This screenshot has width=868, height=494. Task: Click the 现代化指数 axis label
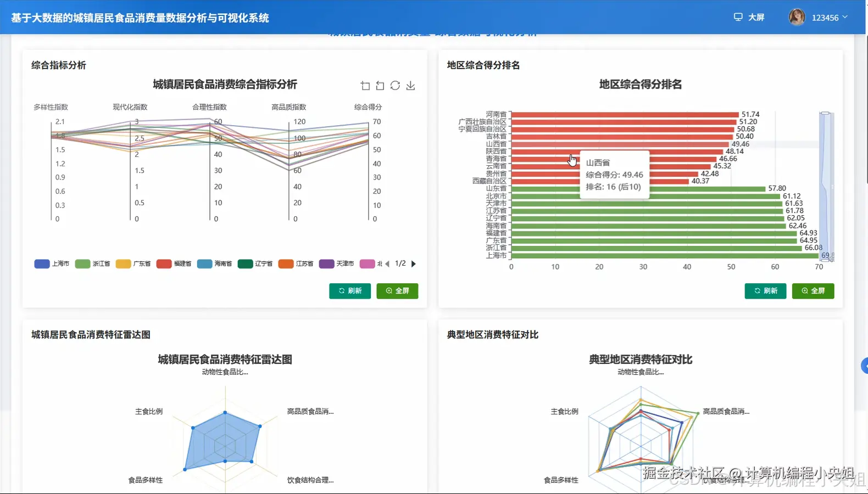tap(130, 107)
